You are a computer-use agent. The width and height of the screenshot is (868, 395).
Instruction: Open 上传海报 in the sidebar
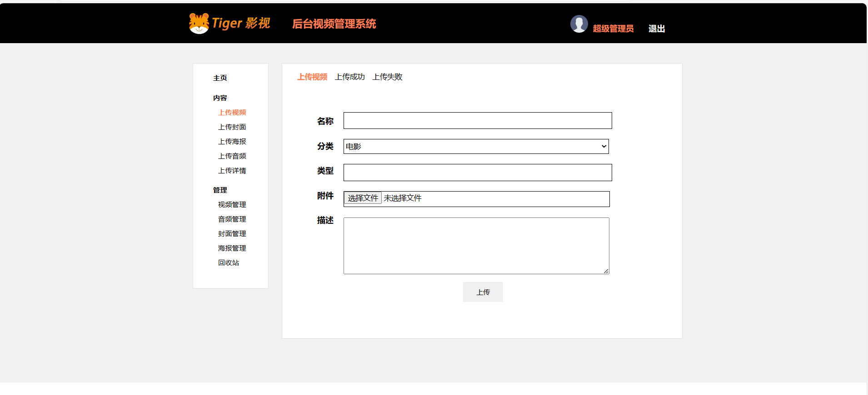pos(232,142)
